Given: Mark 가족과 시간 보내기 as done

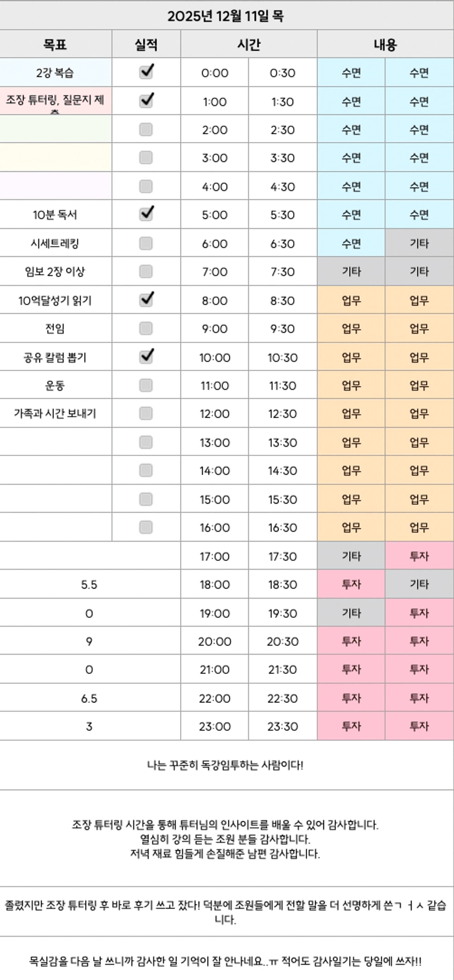Looking at the screenshot, I should [x=146, y=413].
